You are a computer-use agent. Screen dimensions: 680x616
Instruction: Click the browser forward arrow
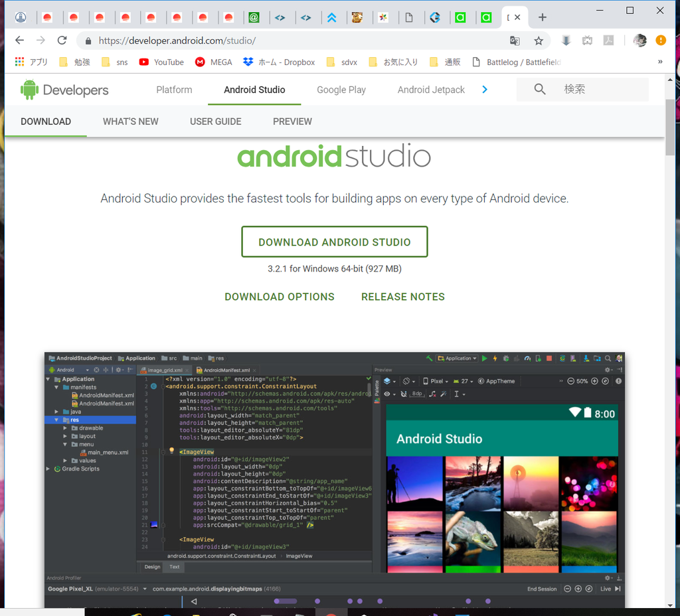tap(41, 40)
